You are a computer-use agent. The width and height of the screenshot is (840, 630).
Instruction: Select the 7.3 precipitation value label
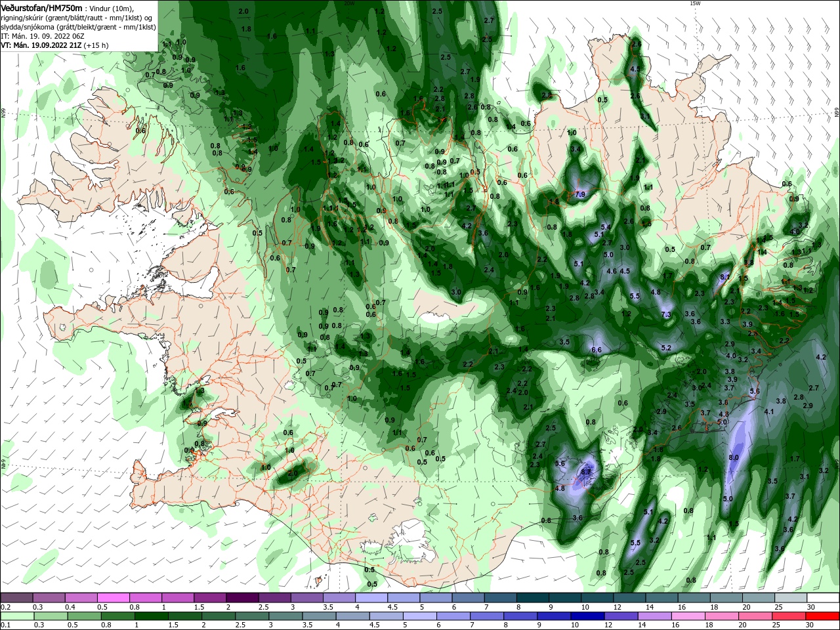click(x=666, y=315)
